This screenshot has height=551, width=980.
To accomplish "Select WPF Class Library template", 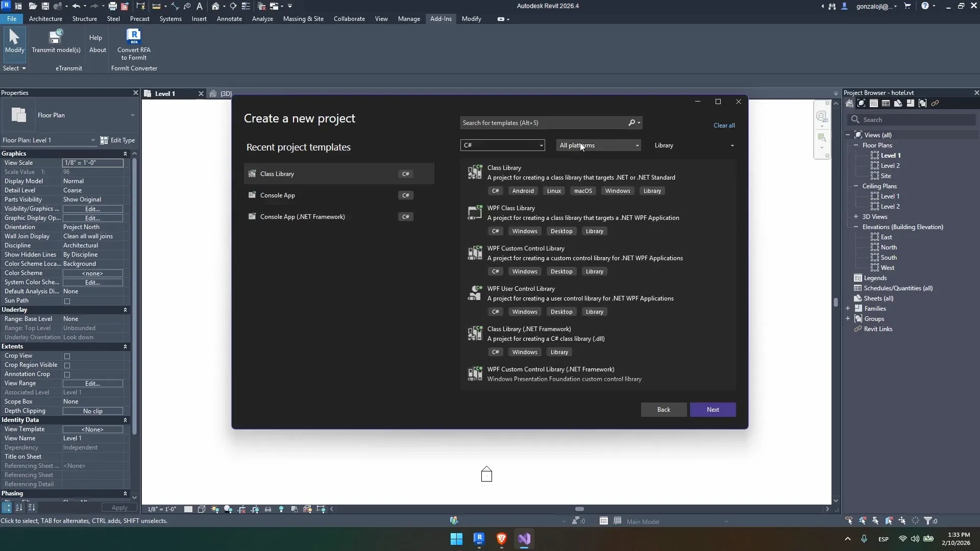I will (x=598, y=219).
